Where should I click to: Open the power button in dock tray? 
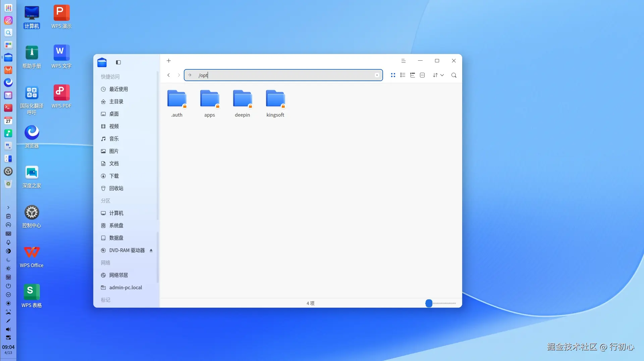point(8,286)
